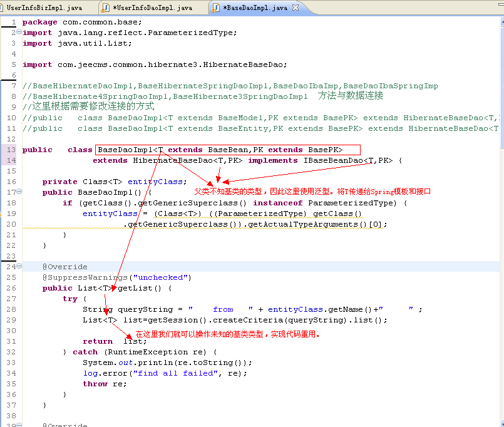The height and width of the screenshot is (427, 504).
Task: Click 'entityClass' field declaration on line 16
Action: pos(155,182)
